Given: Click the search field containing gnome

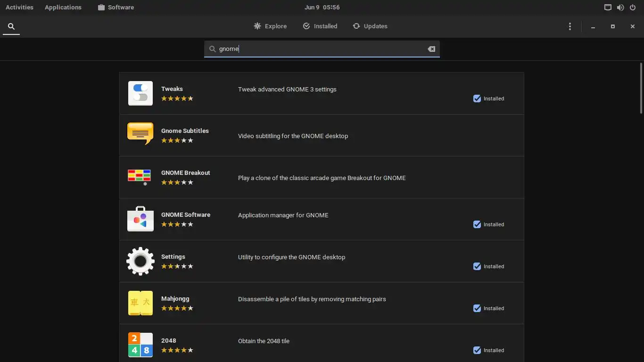Looking at the screenshot, I should click(322, 49).
